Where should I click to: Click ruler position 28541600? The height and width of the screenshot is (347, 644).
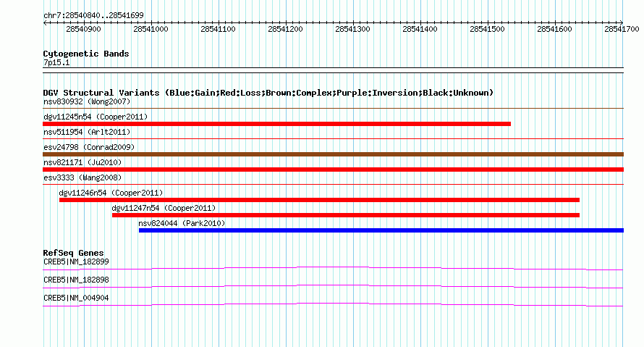coord(554,29)
